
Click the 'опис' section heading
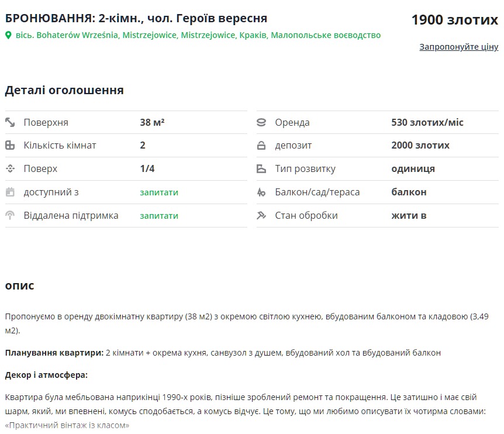(20, 285)
